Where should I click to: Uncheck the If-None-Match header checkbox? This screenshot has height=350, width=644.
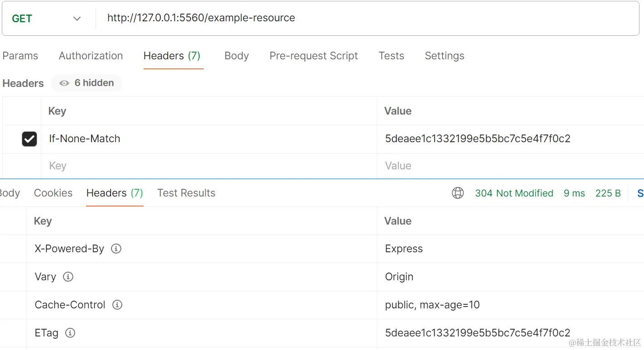point(29,139)
